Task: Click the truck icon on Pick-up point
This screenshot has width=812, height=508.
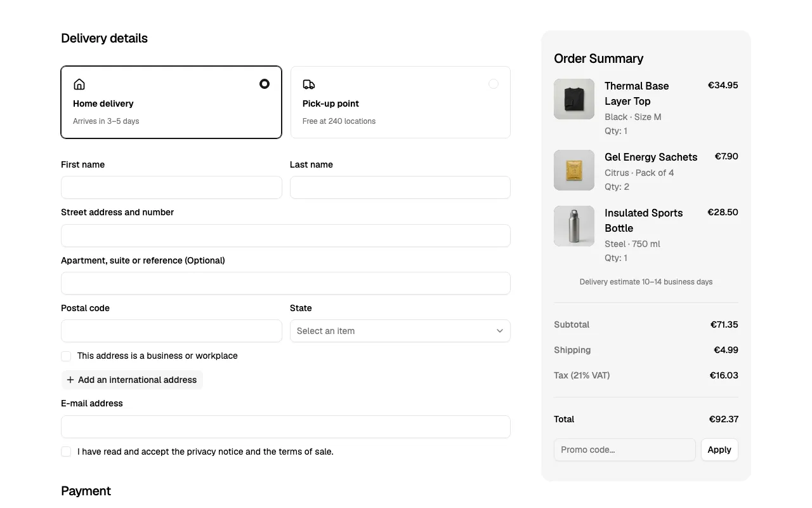Action: point(309,84)
